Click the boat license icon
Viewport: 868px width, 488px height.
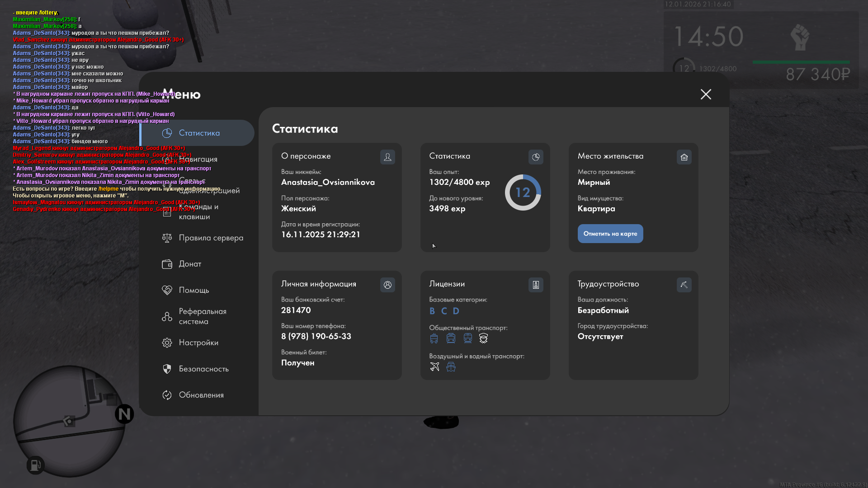click(x=451, y=366)
